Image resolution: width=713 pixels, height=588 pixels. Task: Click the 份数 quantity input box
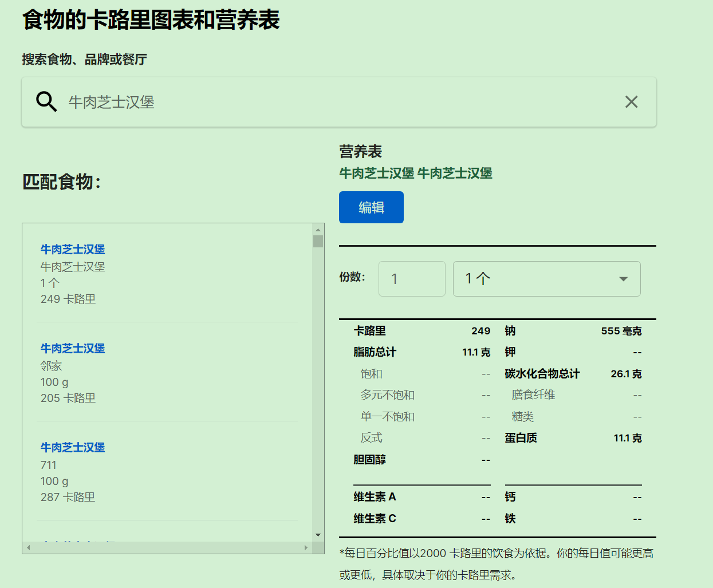click(x=411, y=279)
